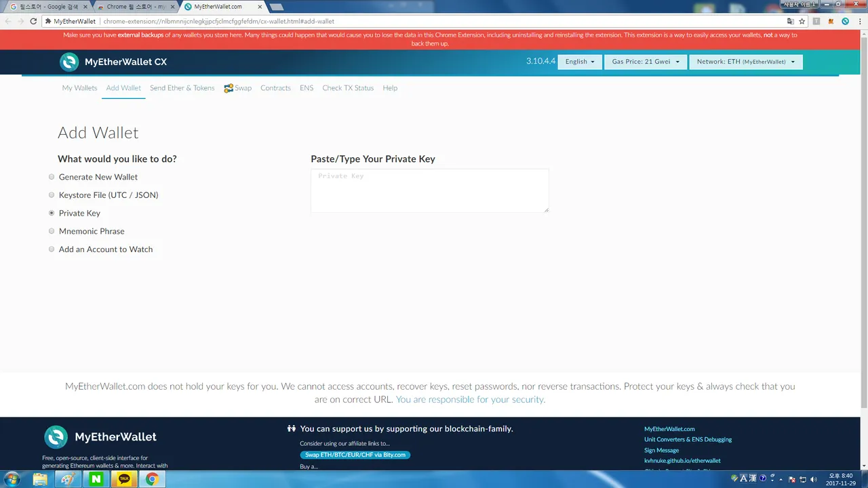Open File Explorer from the taskbar
This screenshot has height=488, width=868.
point(40,479)
